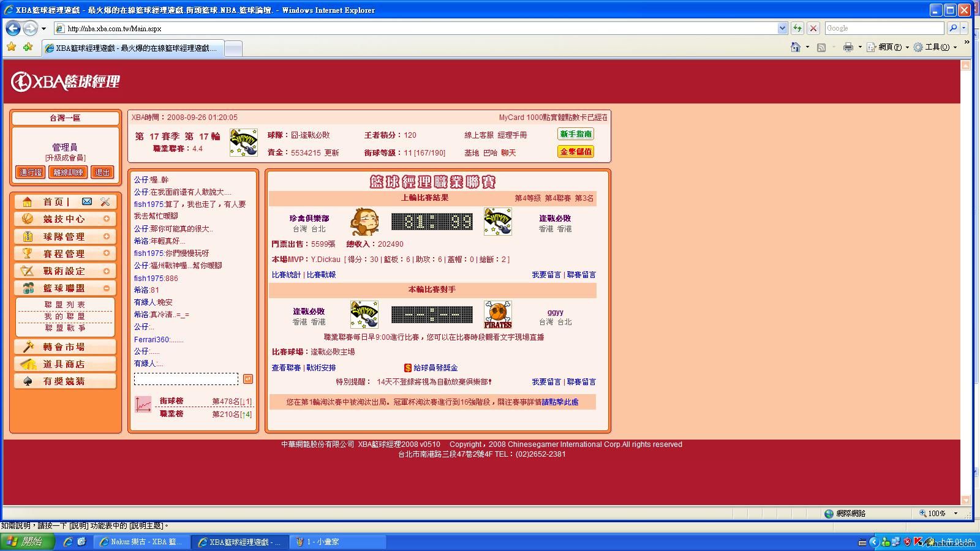Screen dimensions: 980x551
Task: Click the monkey logo of 珍禽俱樂部
Action: pyautogui.click(x=364, y=222)
